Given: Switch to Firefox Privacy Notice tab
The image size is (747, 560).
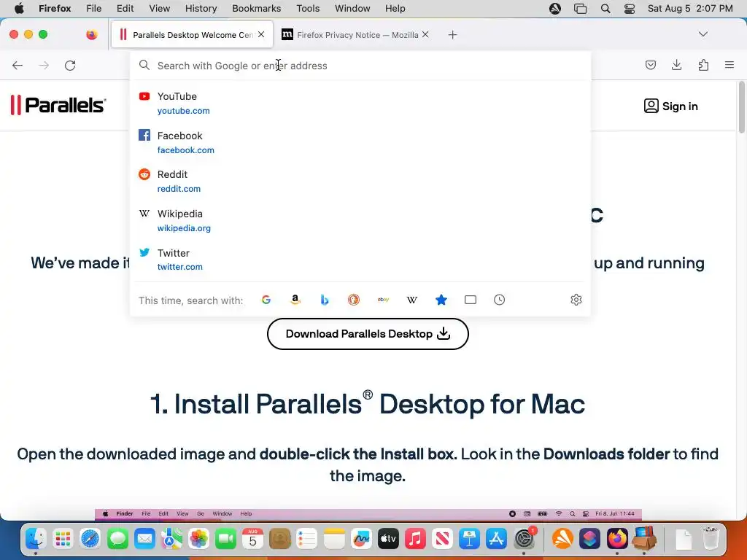Looking at the screenshot, I should pos(355,35).
